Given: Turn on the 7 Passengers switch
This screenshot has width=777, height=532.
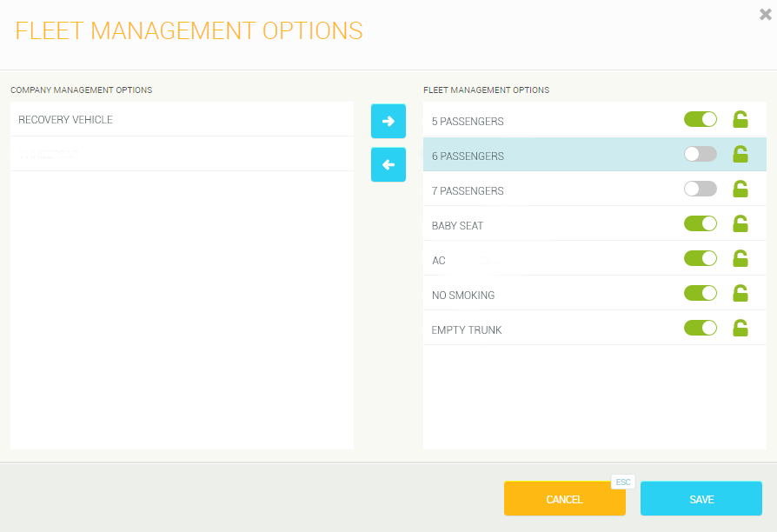Looking at the screenshot, I should click(700, 189).
